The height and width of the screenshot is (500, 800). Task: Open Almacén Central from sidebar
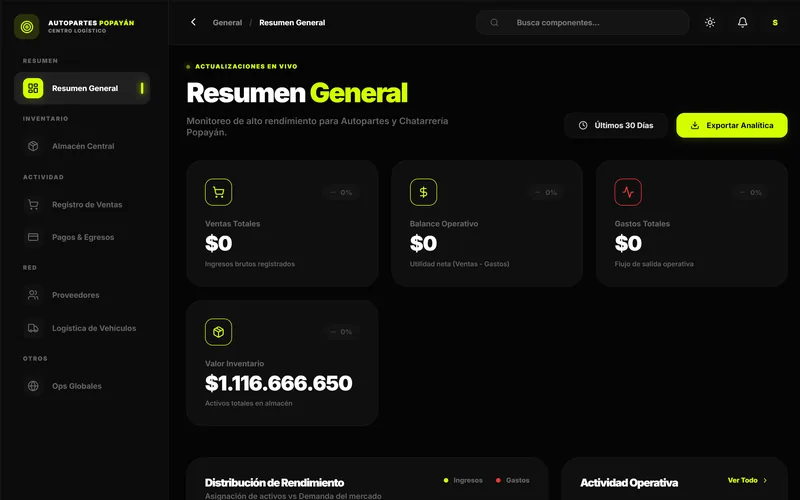coord(82,146)
